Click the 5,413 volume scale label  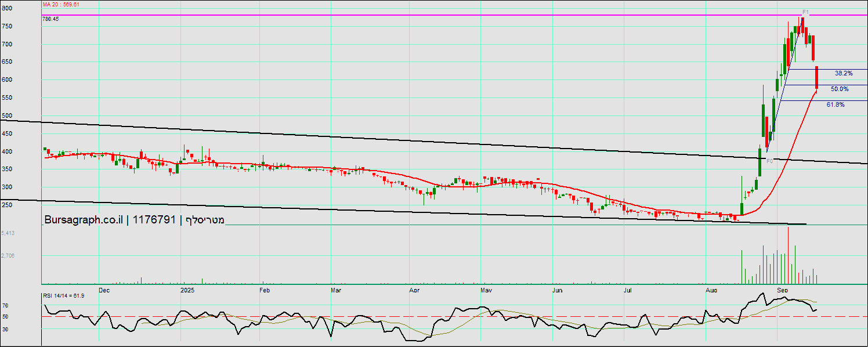click(8, 233)
